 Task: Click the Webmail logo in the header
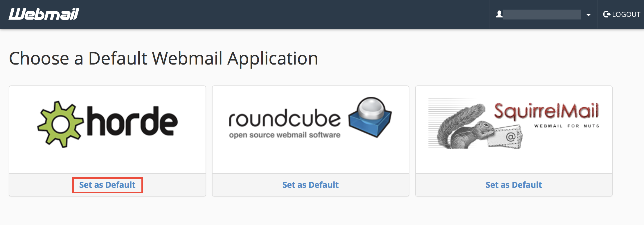pos(44,14)
